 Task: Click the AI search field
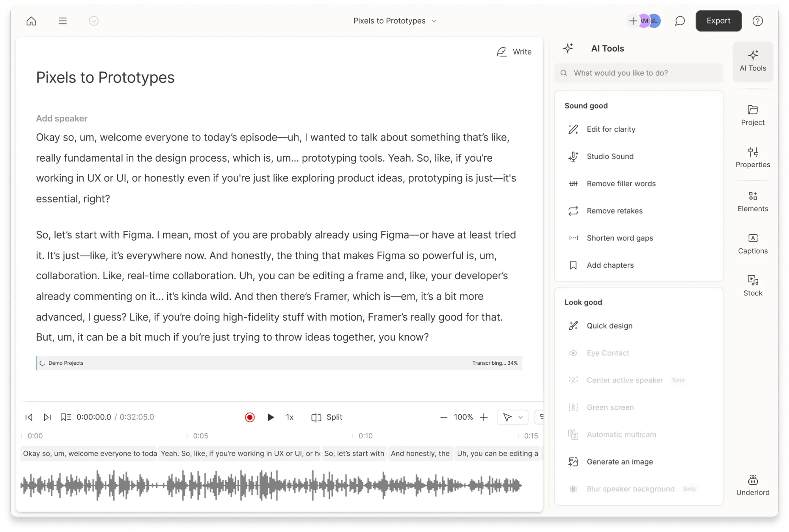click(638, 73)
